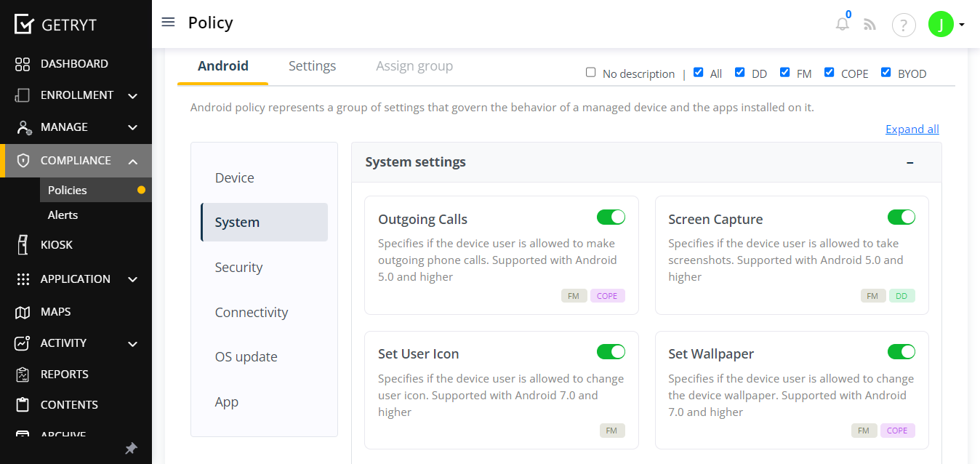The width and height of the screenshot is (980, 464).
Task: Expand the Activity menu chevron
Action: coord(133,344)
